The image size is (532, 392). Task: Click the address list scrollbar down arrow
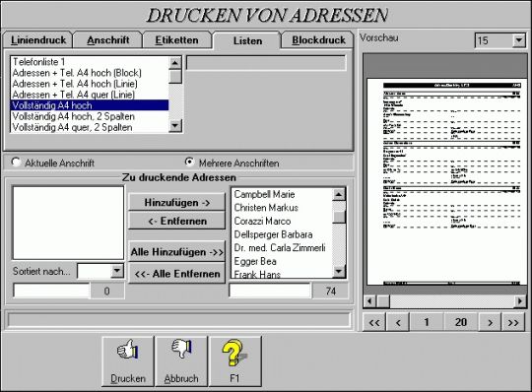point(339,271)
